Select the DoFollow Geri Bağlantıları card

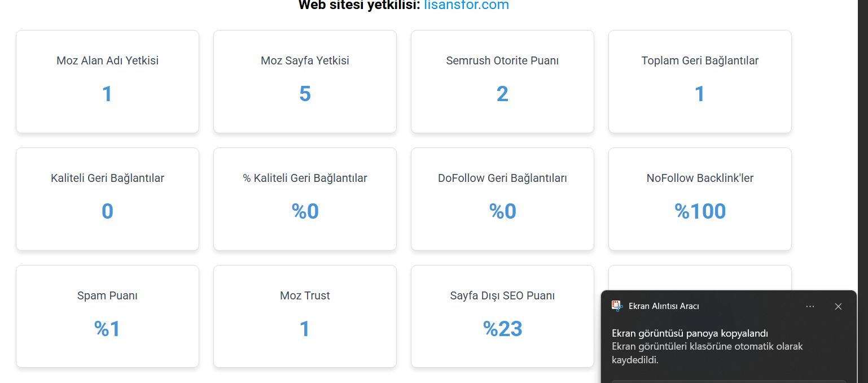pyautogui.click(x=502, y=199)
